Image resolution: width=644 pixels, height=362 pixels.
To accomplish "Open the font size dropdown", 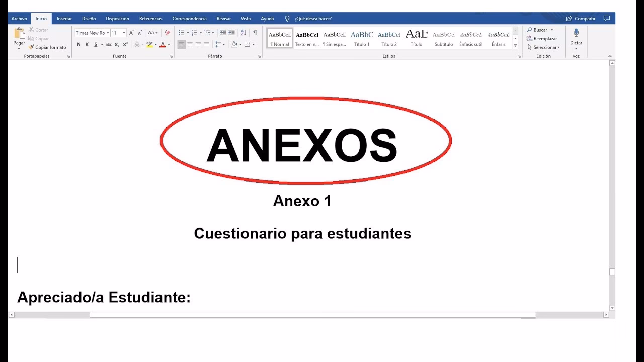I will point(123,32).
